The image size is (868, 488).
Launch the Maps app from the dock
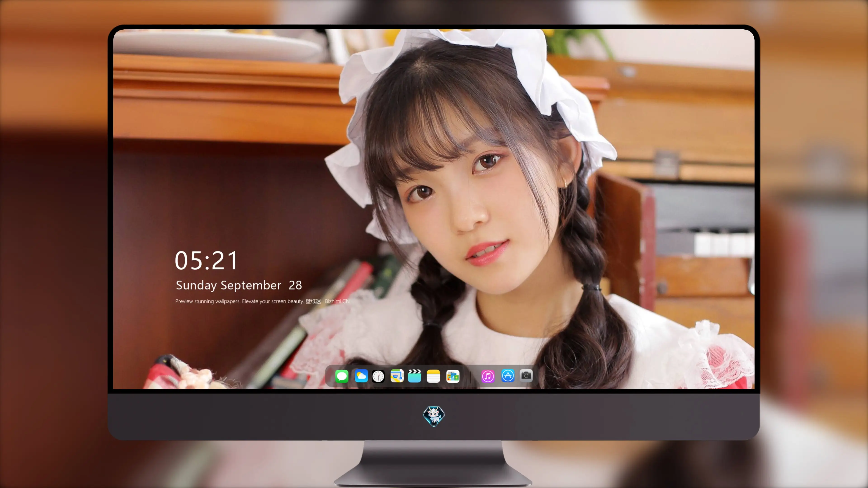click(397, 376)
